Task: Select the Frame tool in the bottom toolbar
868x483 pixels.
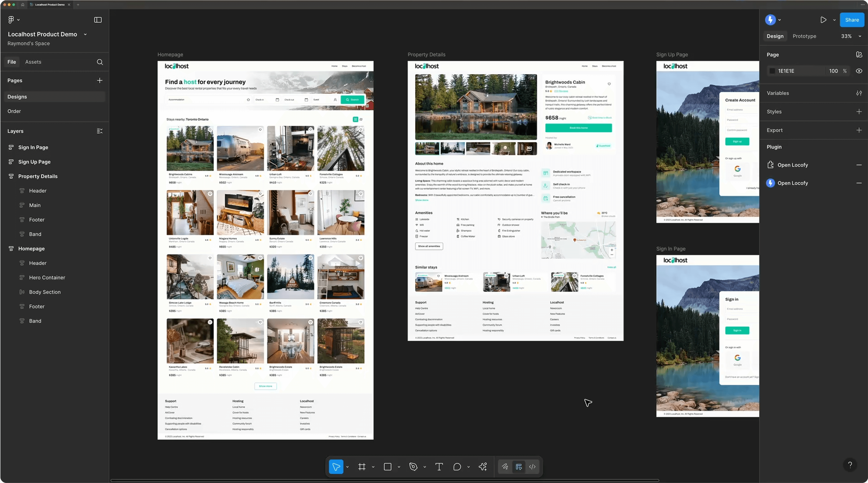Action: click(x=362, y=467)
